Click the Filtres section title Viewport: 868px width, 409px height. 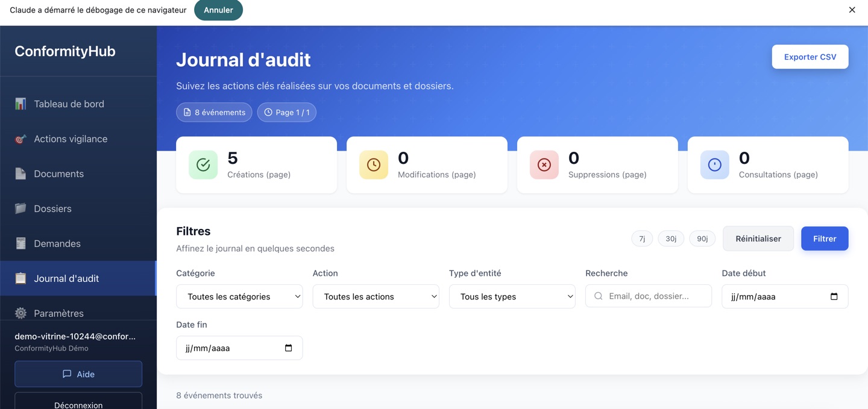(193, 231)
